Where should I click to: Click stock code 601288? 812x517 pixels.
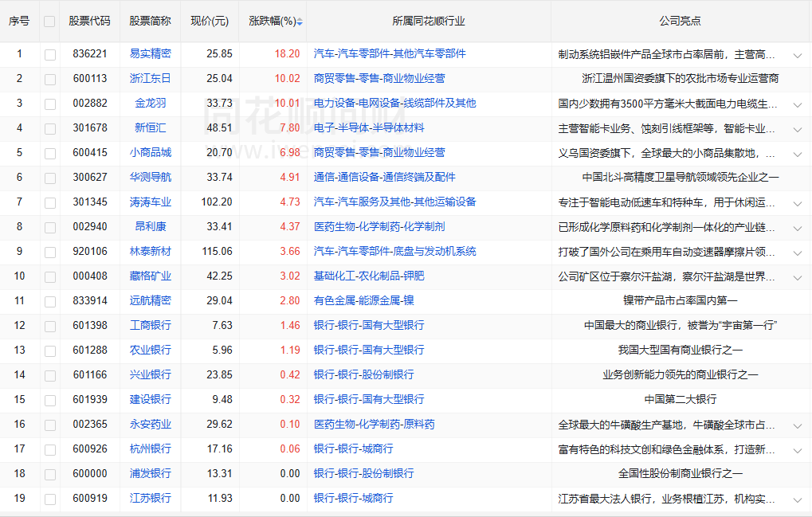click(x=90, y=350)
